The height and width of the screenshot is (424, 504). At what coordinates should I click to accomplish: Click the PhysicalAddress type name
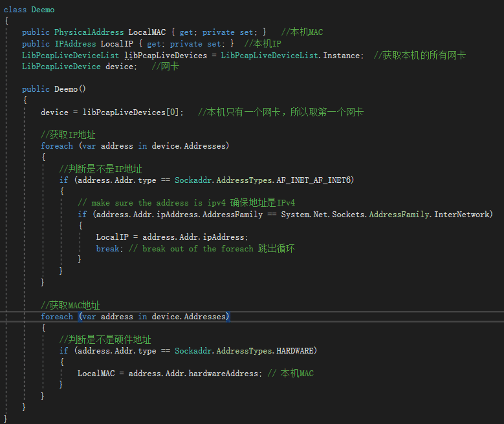[x=89, y=32]
